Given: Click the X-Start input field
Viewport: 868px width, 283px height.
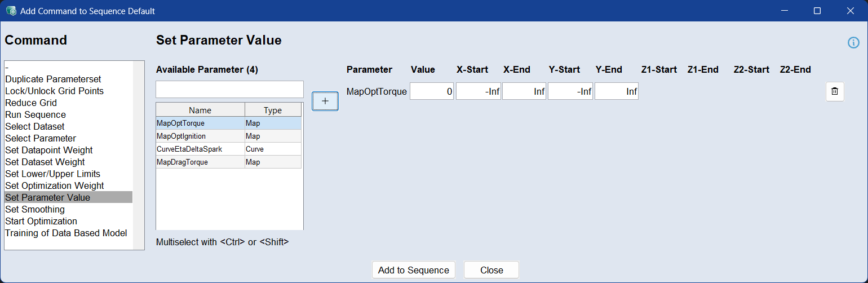Looking at the screenshot, I should (x=478, y=91).
